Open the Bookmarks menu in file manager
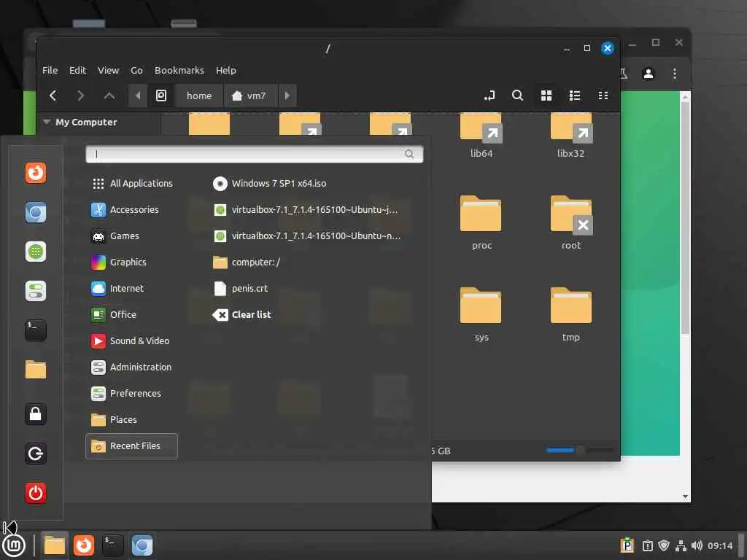This screenshot has width=747, height=560. [x=179, y=70]
